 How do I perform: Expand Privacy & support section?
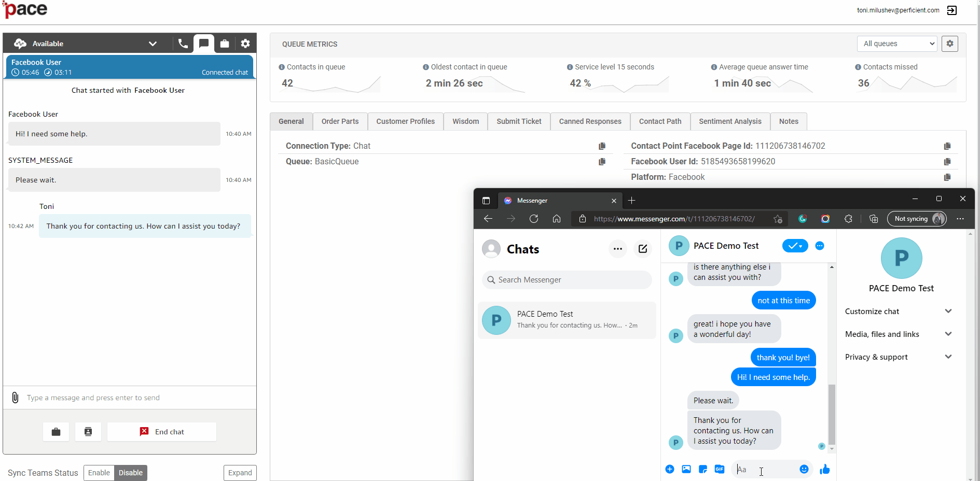click(899, 357)
